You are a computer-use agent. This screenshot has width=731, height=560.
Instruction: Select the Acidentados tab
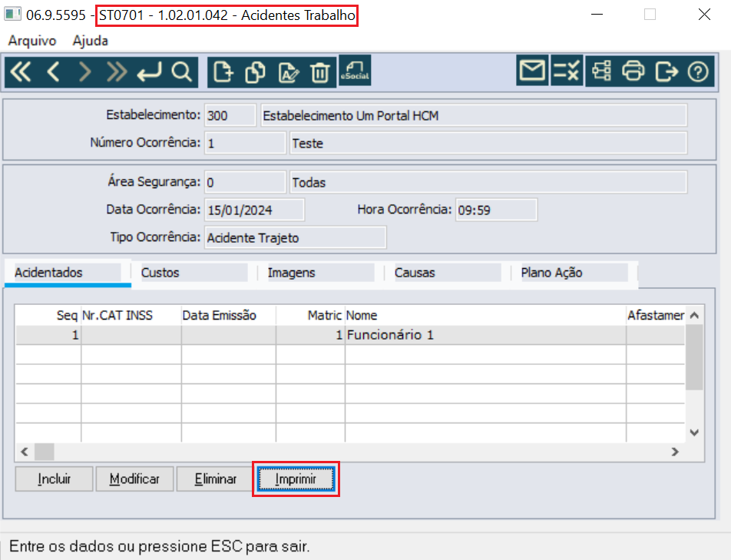(x=68, y=273)
